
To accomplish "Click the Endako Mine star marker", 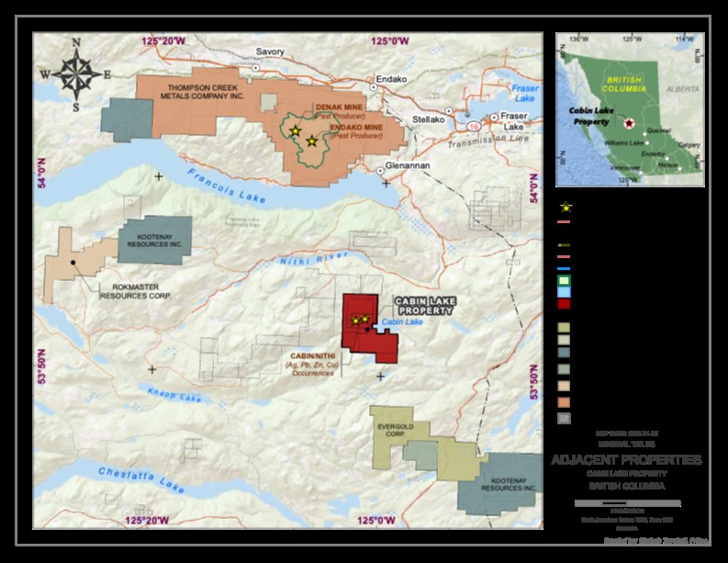I will coord(312,141).
